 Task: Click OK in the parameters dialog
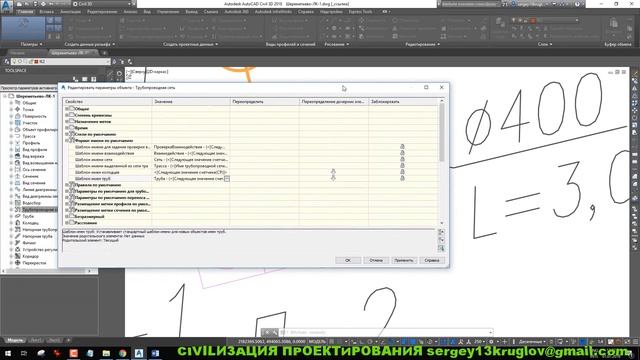[x=348, y=260]
